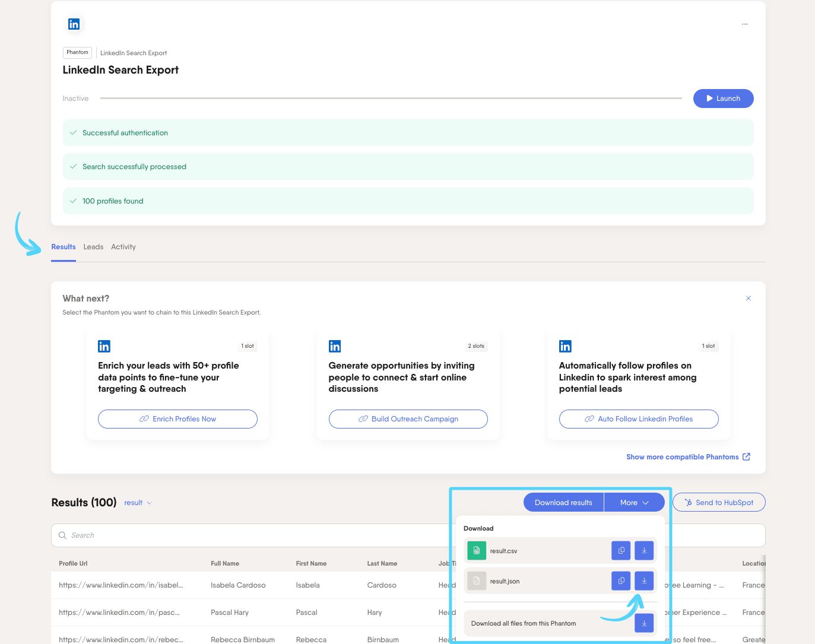The image size is (815, 644).
Task: Expand the result file dropdown
Action: pos(138,503)
